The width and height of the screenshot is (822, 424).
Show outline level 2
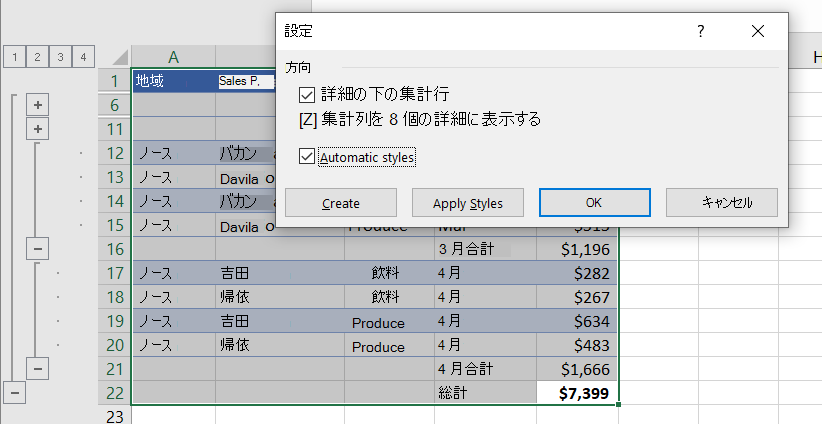(37, 57)
